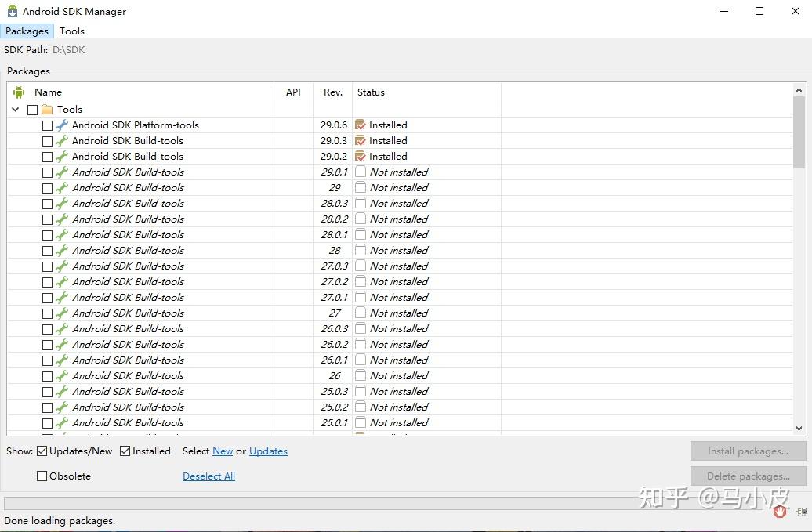Tick checkbox for Build-tools 26.0.1
Image resolution: width=812 pixels, height=532 pixels.
tap(47, 360)
